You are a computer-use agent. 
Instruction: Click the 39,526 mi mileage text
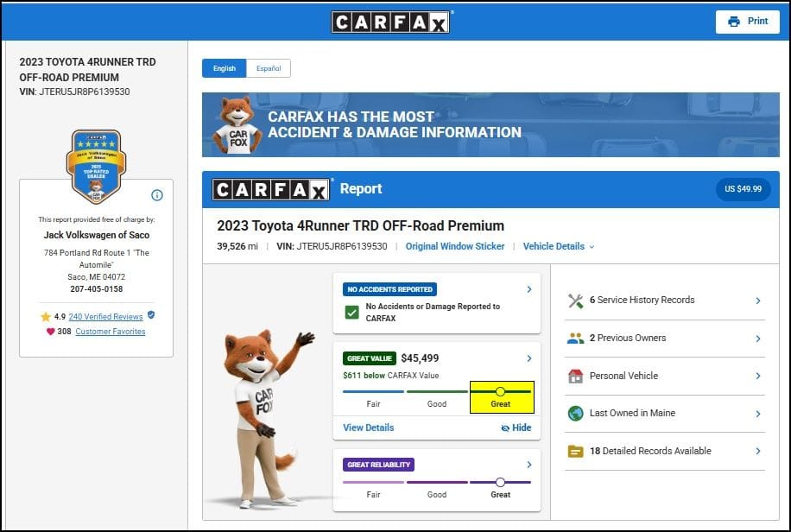(x=237, y=246)
